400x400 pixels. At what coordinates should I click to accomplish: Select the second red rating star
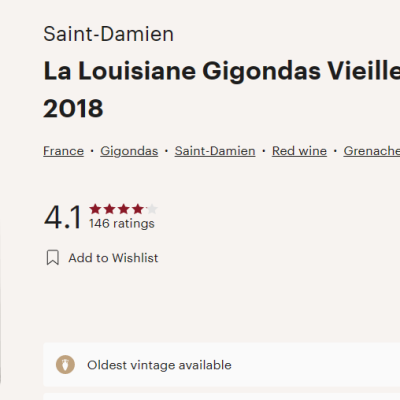(x=109, y=209)
